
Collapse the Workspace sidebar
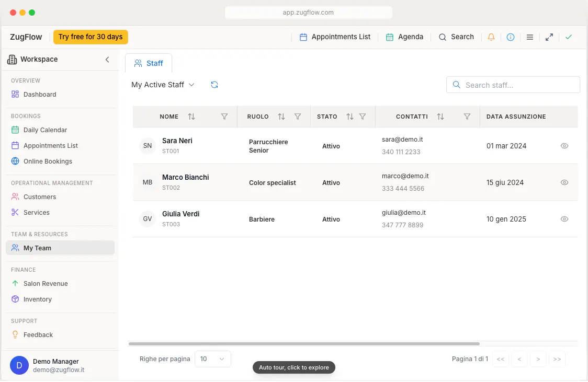[107, 60]
